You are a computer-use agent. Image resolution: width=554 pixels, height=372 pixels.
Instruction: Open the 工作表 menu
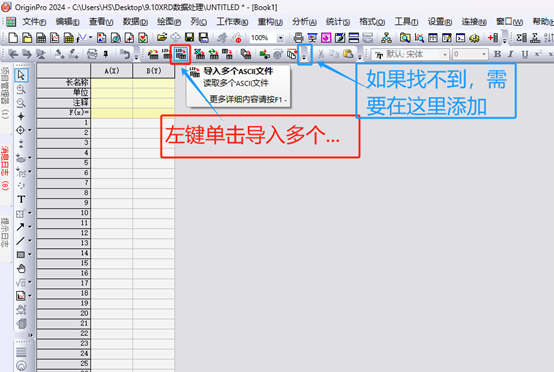click(x=232, y=22)
